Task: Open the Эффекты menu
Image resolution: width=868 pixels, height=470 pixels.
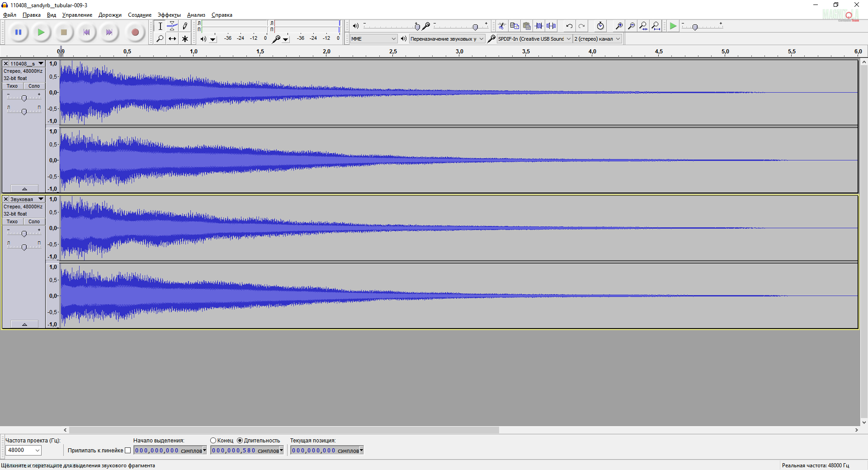Action: (169, 15)
